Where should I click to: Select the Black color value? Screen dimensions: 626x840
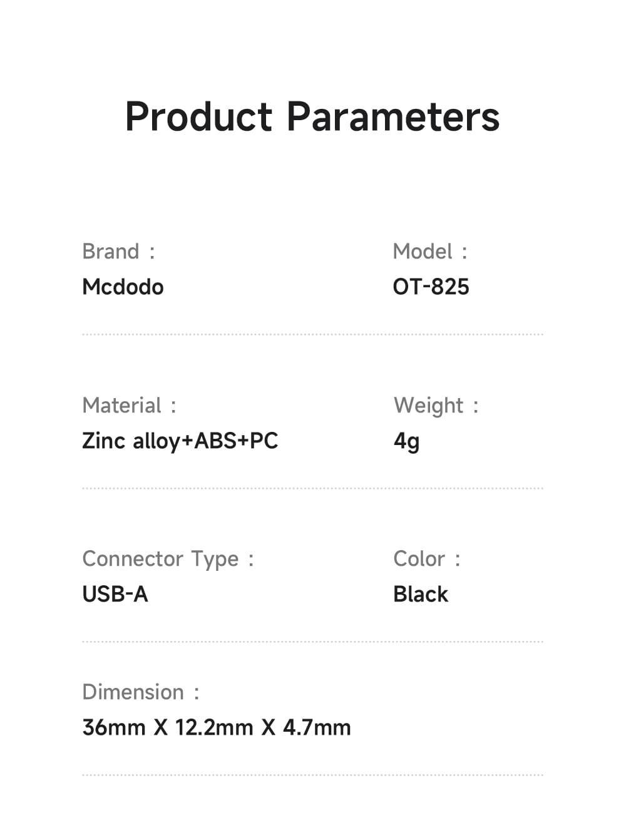tap(421, 595)
